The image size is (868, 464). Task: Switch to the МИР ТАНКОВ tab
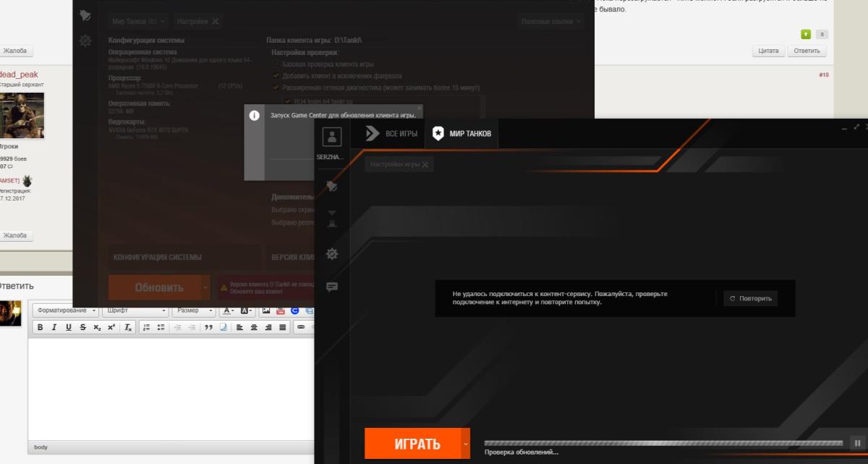pos(461,134)
